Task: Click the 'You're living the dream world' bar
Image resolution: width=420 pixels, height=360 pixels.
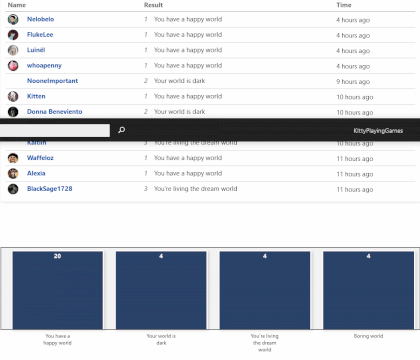Action: [x=265, y=290]
